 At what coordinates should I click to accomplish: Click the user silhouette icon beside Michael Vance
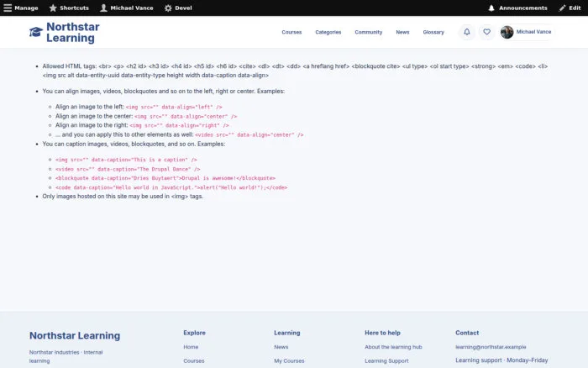[x=103, y=8]
